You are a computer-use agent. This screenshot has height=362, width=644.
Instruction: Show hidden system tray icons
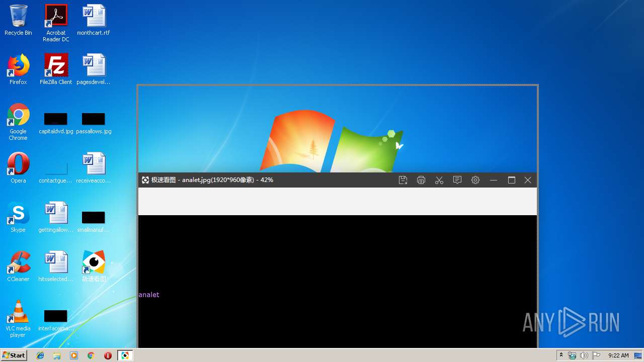(x=561, y=355)
